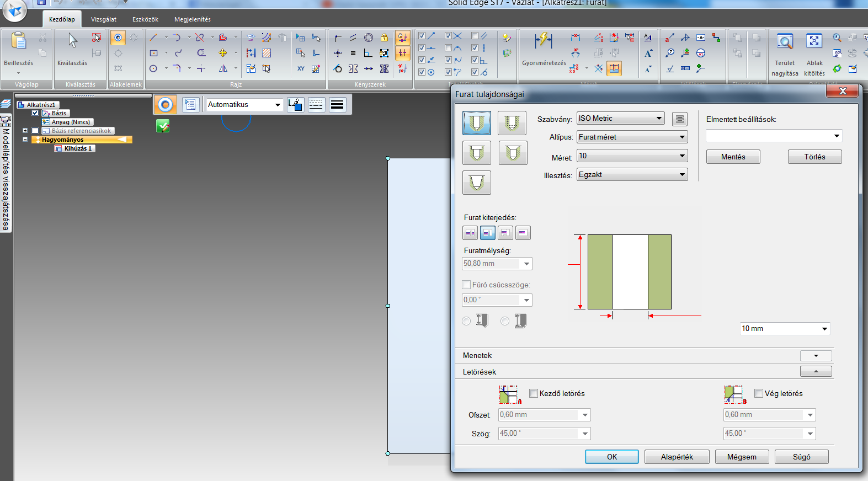
Task: Apply the Equal constraint icon
Action: 353,53
